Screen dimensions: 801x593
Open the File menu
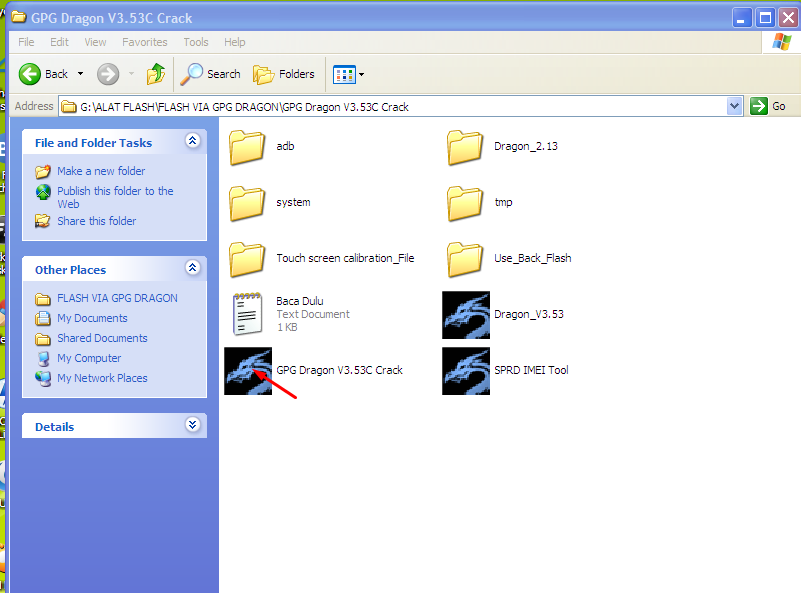click(26, 42)
